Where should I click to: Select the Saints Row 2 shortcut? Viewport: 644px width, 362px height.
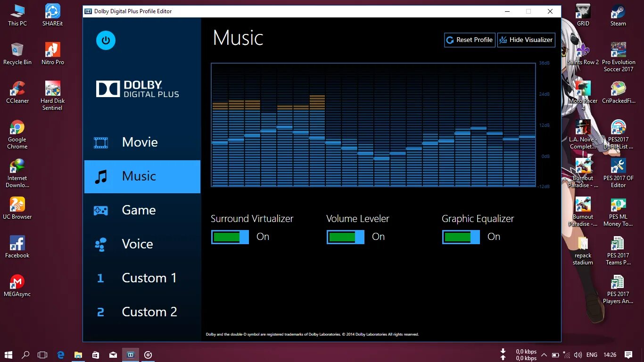pos(583,54)
